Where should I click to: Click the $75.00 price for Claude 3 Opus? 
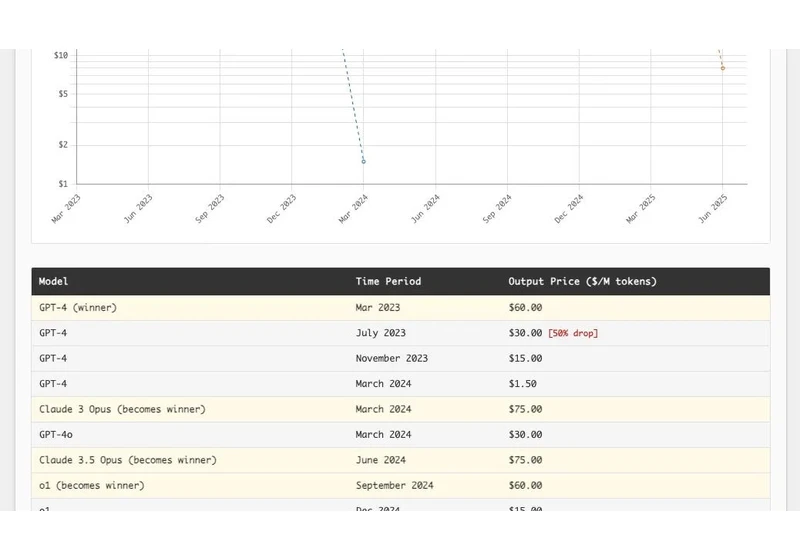pos(525,409)
